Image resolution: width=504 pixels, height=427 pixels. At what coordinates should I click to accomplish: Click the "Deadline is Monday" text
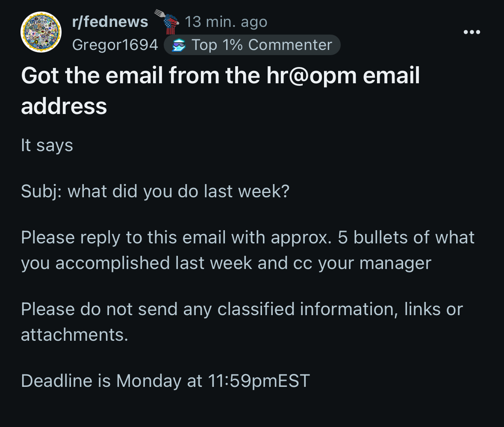(x=101, y=381)
